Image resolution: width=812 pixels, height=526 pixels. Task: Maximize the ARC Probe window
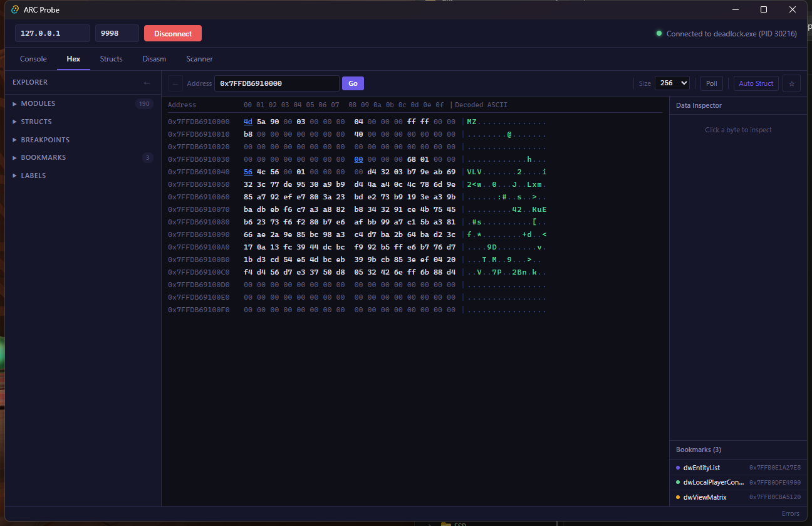click(764, 9)
